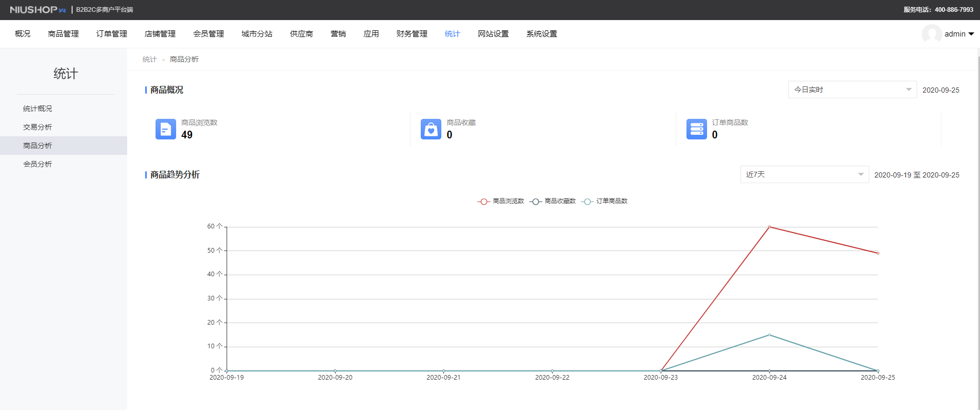Click the red data point on 2020-09-25
Image resolution: width=980 pixels, height=410 pixels.
point(878,253)
